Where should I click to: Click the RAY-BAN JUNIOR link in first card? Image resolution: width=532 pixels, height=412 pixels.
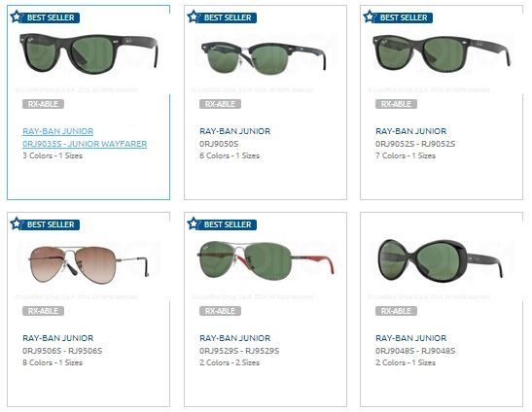pos(58,131)
